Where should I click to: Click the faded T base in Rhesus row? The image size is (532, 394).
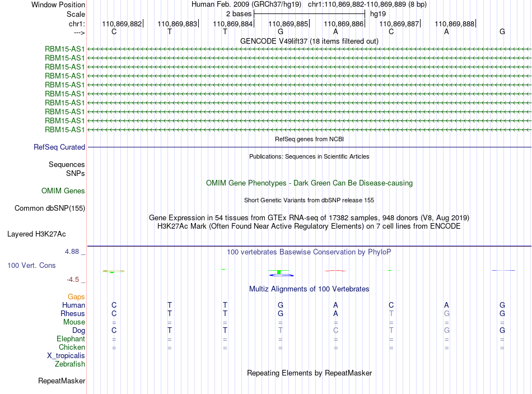click(x=391, y=313)
